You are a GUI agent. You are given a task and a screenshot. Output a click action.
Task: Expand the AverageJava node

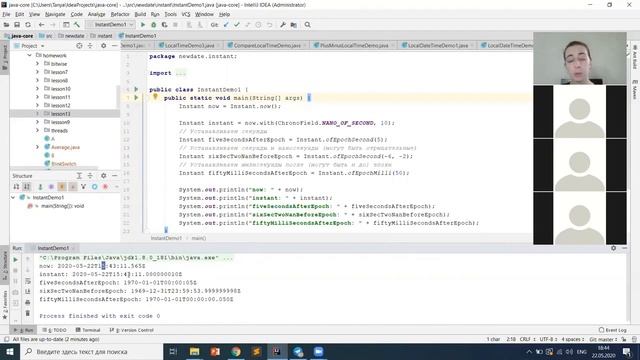coord(38,147)
